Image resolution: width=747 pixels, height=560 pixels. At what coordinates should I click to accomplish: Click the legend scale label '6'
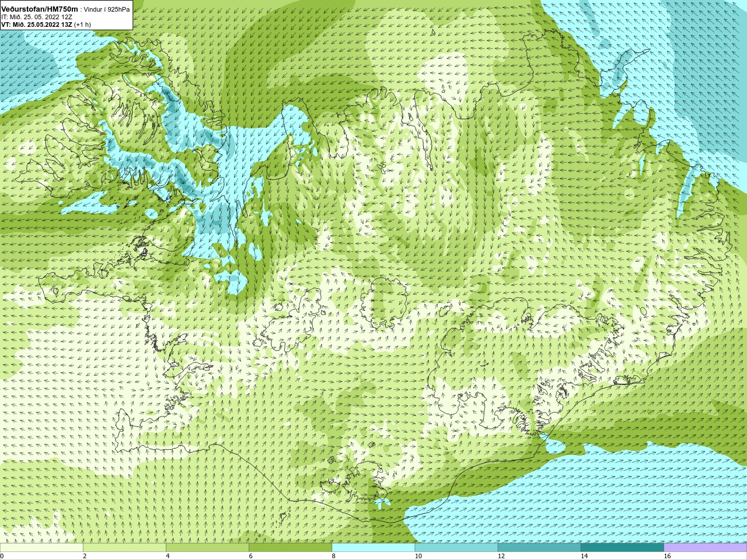(251, 556)
